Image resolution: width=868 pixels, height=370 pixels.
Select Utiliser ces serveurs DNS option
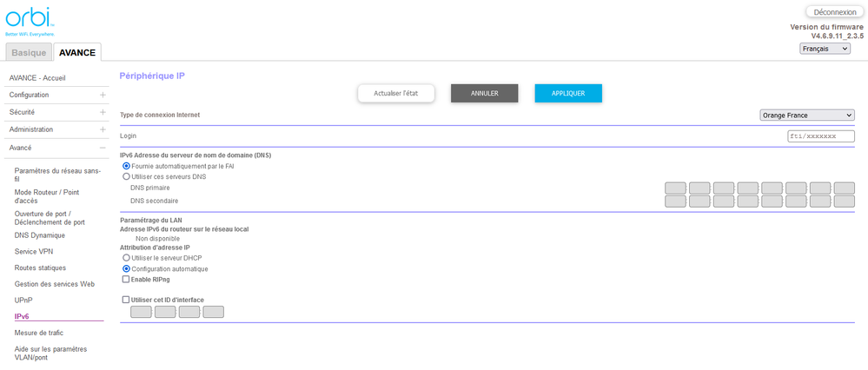pos(126,177)
